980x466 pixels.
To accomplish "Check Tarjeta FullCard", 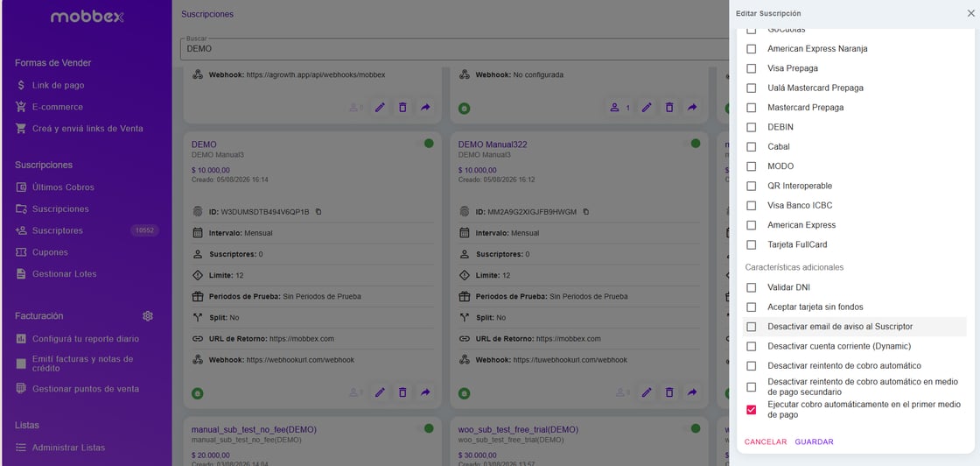I will point(752,244).
